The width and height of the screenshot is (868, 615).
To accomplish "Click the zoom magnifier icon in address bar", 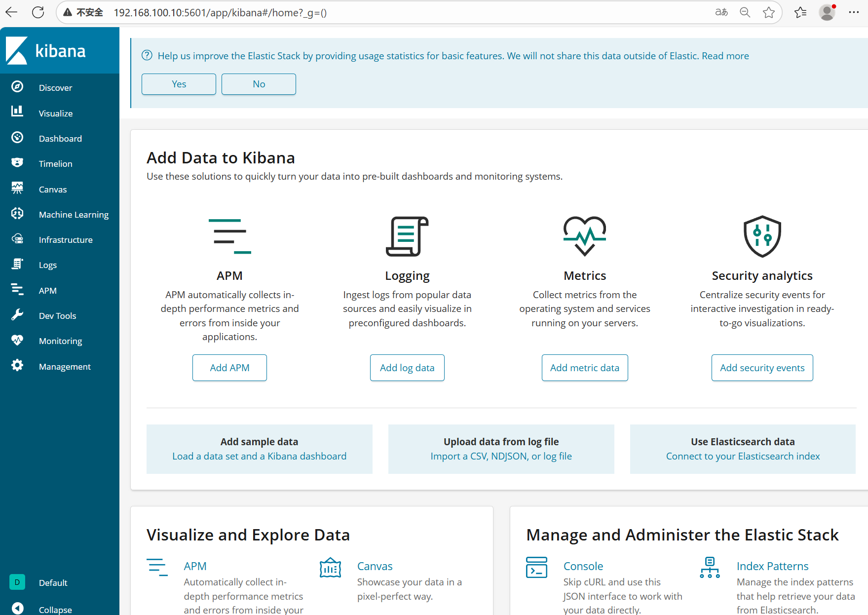I will 745,12.
